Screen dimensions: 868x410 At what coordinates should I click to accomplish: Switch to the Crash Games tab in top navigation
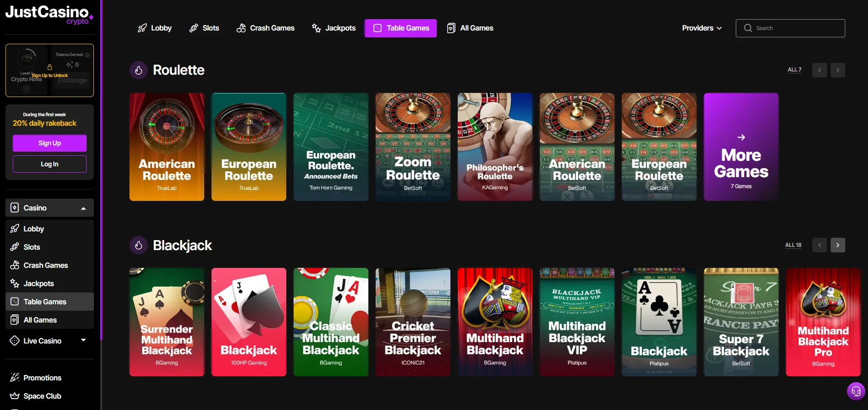tap(265, 28)
